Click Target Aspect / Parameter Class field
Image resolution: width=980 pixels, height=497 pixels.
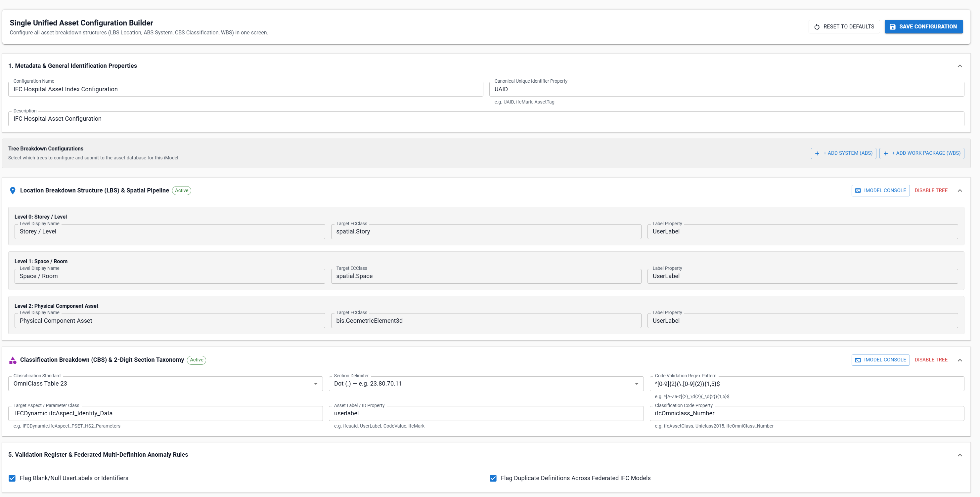tap(165, 414)
